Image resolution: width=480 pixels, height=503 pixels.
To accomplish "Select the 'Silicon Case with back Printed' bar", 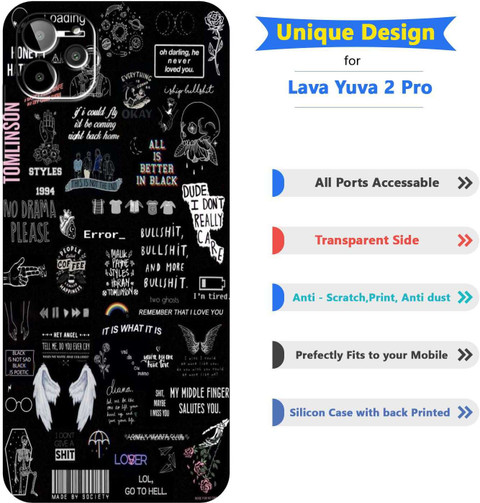I will pos(375,412).
